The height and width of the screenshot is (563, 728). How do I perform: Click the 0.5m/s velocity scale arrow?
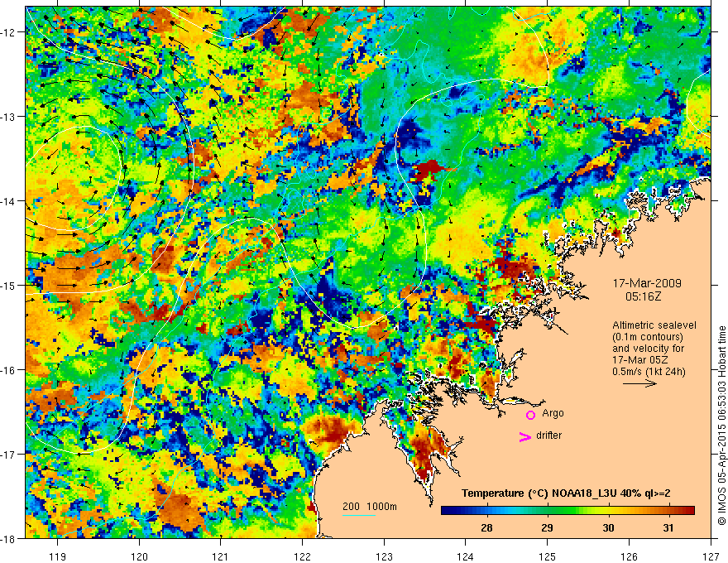[x=639, y=383]
